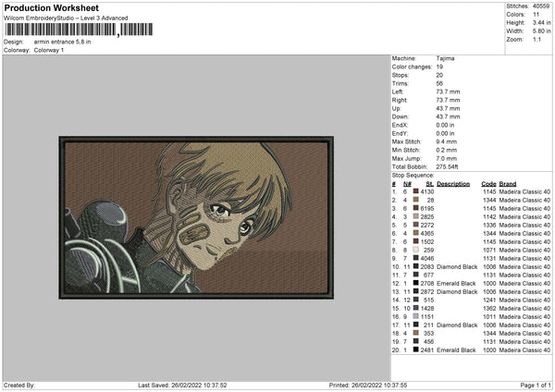Select the Color changes value 19
The width and height of the screenshot is (555, 392).
[x=439, y=67]
